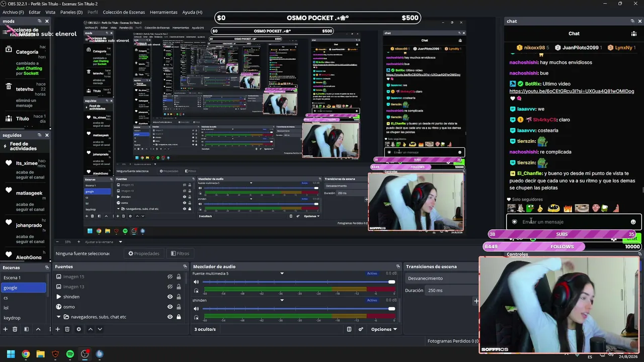
Task: Open the Desvanecimiento transition dropdown
Action: (442, 278)
